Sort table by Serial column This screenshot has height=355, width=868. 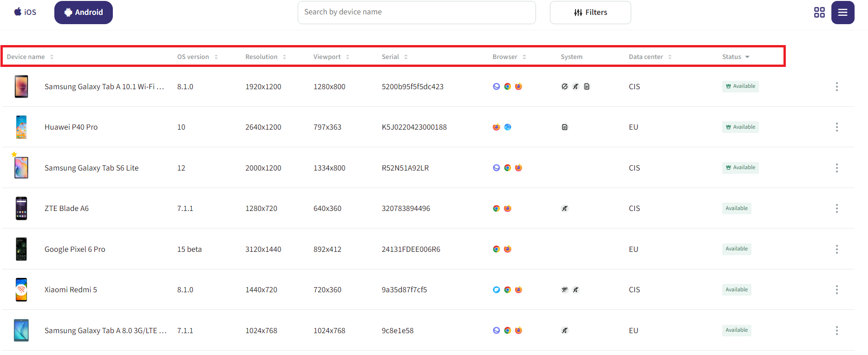(x=395, y=57)
